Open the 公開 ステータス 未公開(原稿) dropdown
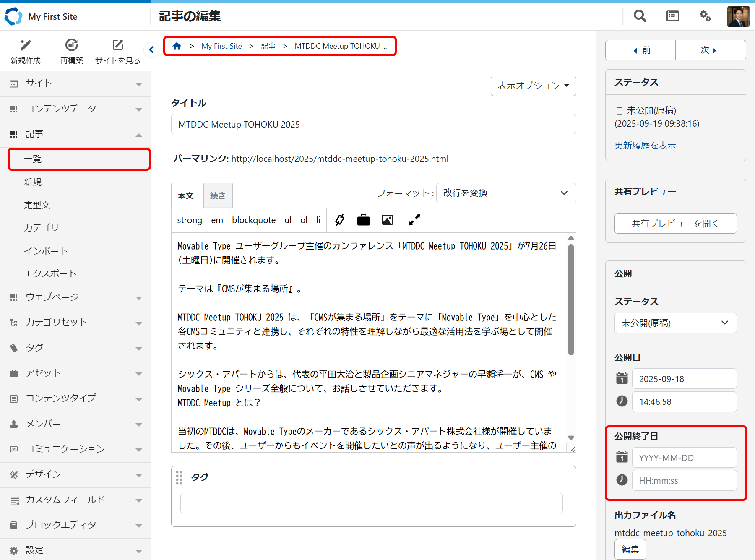The height and width of the screenshot is (560, 755). coord(675,323)
